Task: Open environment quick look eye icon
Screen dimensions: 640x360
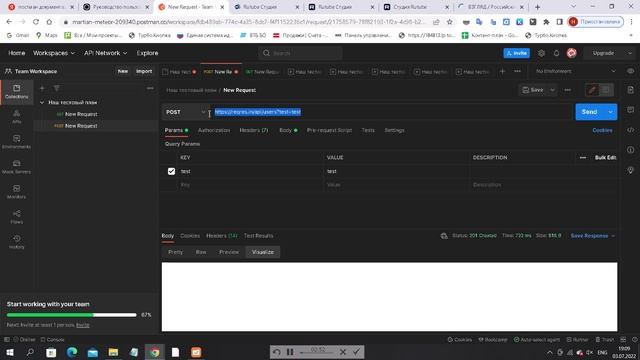Action: pyautogui.click(x=630, y=71)
